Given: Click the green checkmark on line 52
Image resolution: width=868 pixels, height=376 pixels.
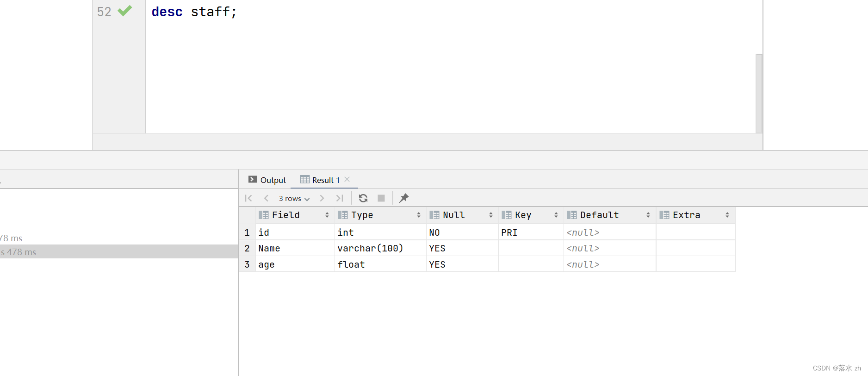Looking at the screenshot, I should click(x=125, y=11).
